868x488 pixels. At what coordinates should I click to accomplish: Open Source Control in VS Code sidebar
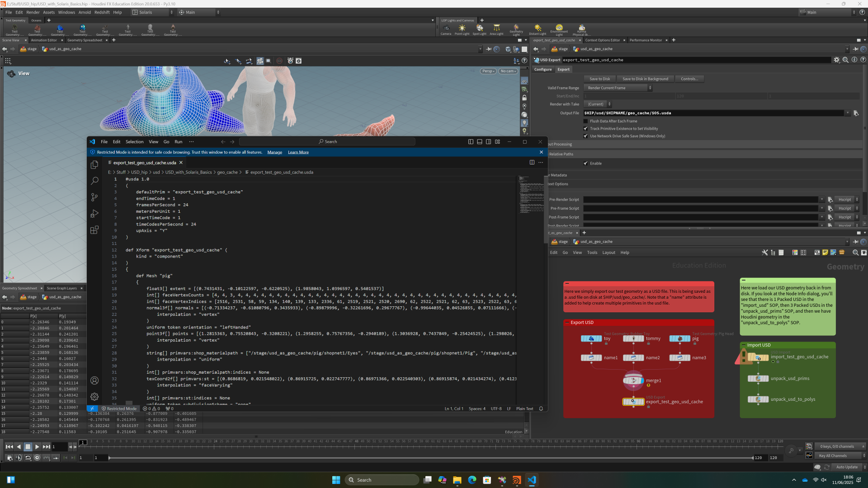click(x=94, y=197)
